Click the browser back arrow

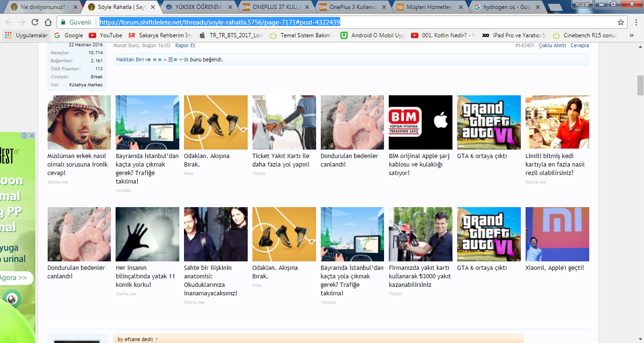[x=8, y=22]
